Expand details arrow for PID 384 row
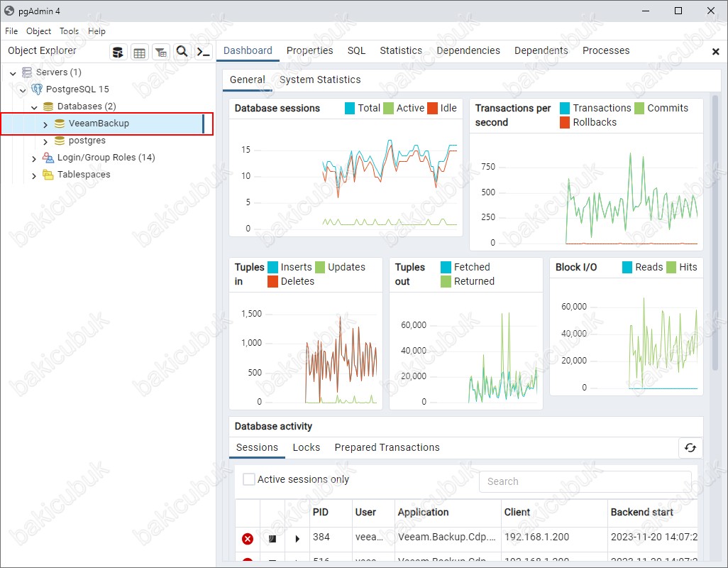 297,539
